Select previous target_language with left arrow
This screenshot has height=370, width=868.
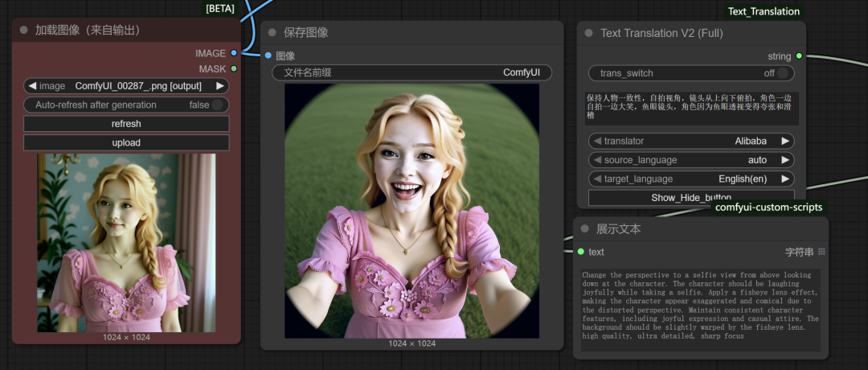597,179
